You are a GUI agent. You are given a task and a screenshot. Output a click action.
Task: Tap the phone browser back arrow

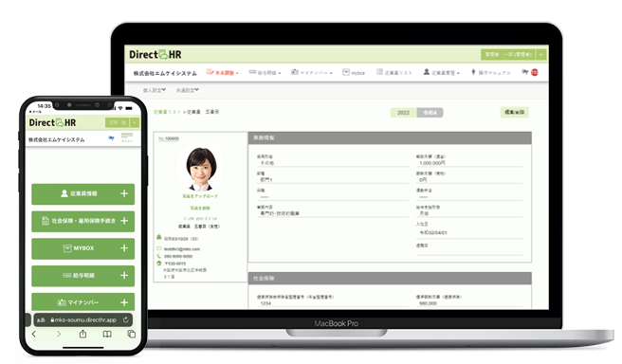point(34,334)
